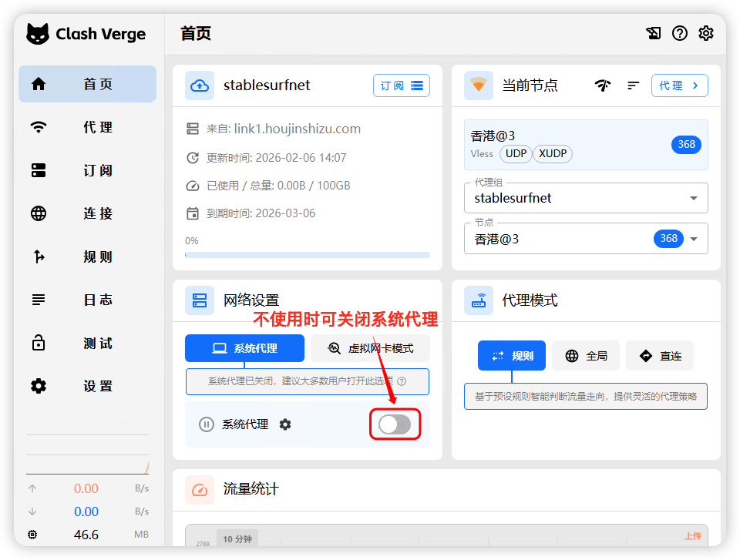Select the 直连 proxy mode
Image resolution: width=740 pixels, height=560 pixels.
[x=660, y=356]
